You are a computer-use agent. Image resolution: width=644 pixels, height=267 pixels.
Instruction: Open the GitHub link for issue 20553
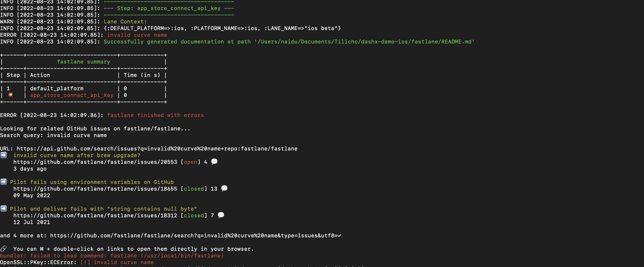95,162
